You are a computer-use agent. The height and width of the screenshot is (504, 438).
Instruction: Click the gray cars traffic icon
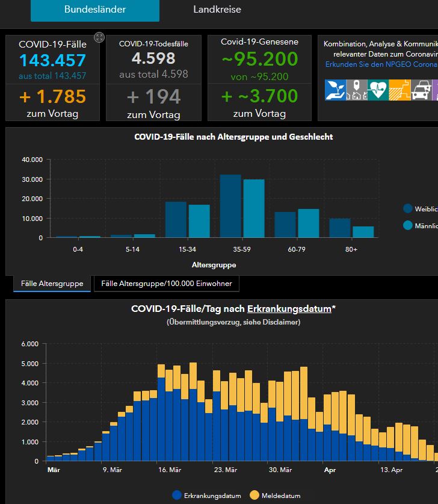click(x=421, y=89)
